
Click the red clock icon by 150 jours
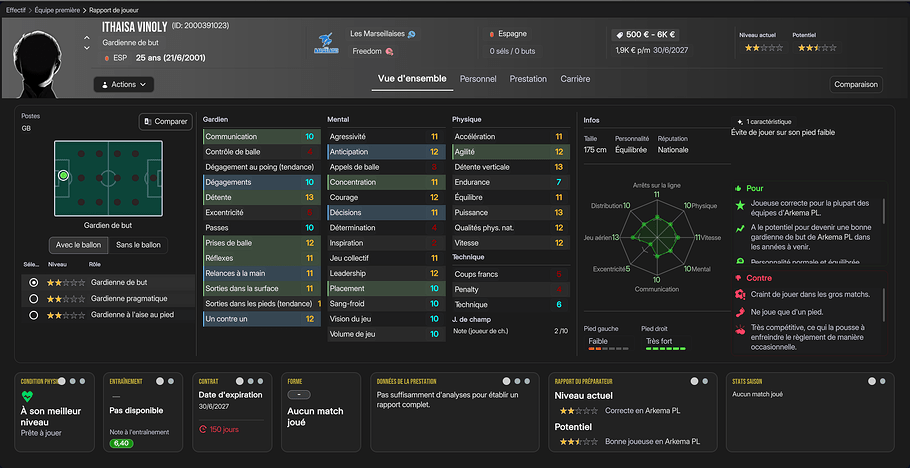(x=204, y=429)
